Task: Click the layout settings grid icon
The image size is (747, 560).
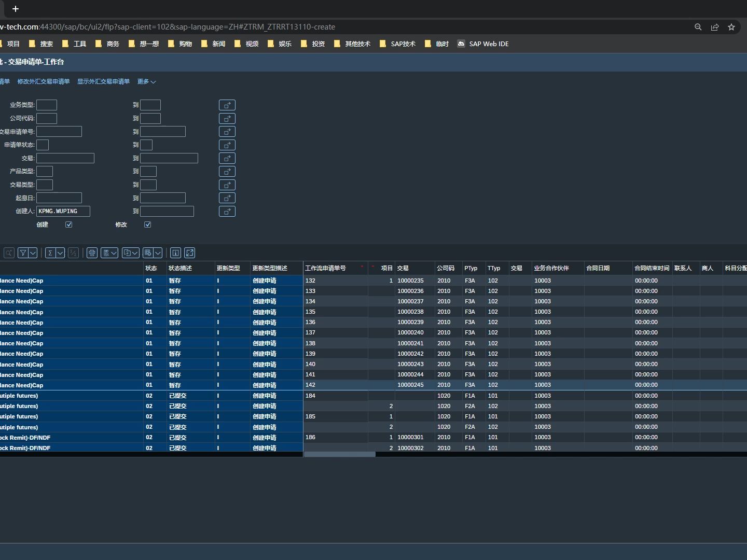Action: pos(148,253)
